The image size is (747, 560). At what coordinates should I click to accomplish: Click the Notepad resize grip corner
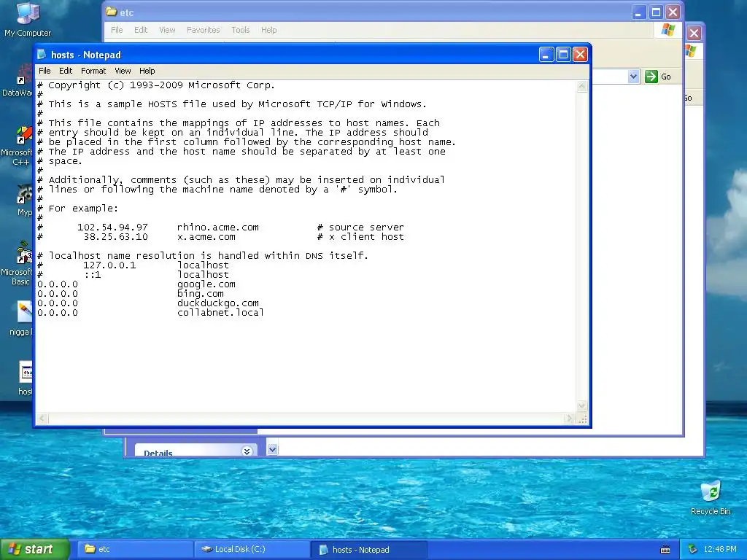pos(582,419)
